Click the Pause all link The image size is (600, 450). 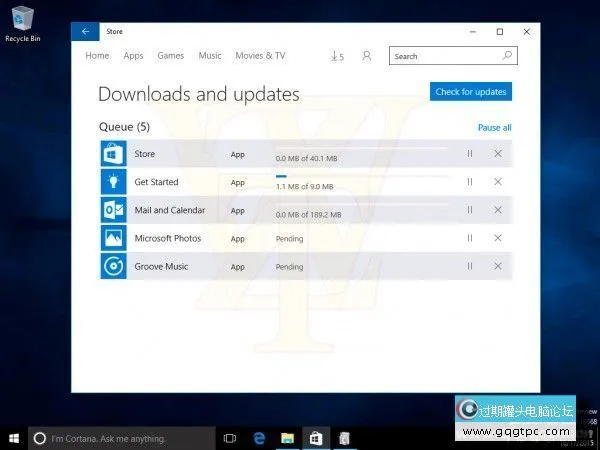coord(494,128)
